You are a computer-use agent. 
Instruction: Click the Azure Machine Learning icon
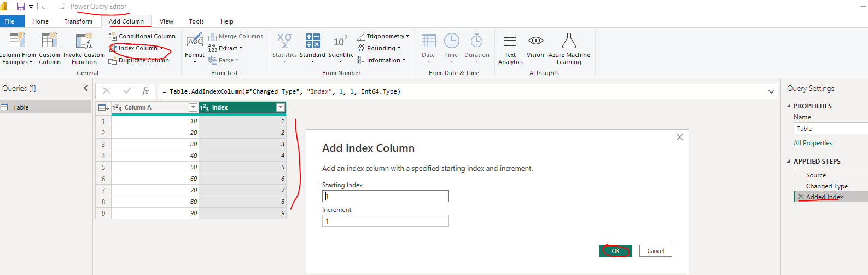click(x=569, y=41)
